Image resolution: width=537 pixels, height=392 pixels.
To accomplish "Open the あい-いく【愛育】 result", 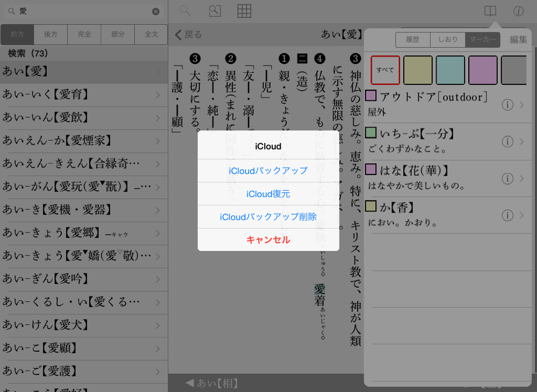I will (x=84, y=95).
